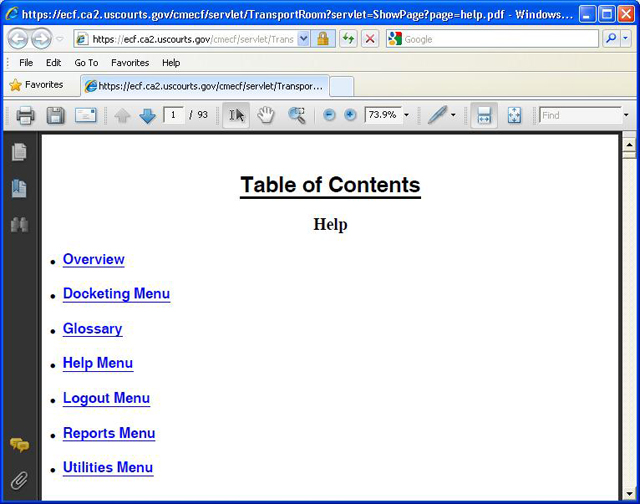
Task: Choose the Select text cursor tool
Action: coord(236,115)
